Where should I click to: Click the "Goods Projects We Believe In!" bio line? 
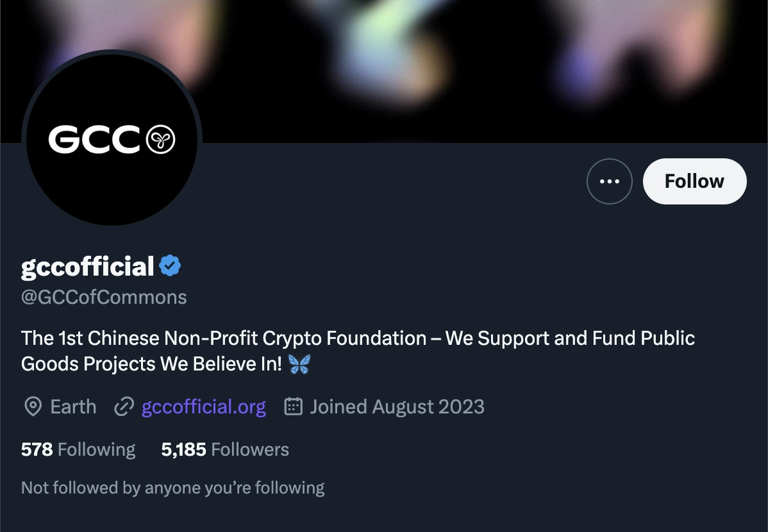(151, 364)
